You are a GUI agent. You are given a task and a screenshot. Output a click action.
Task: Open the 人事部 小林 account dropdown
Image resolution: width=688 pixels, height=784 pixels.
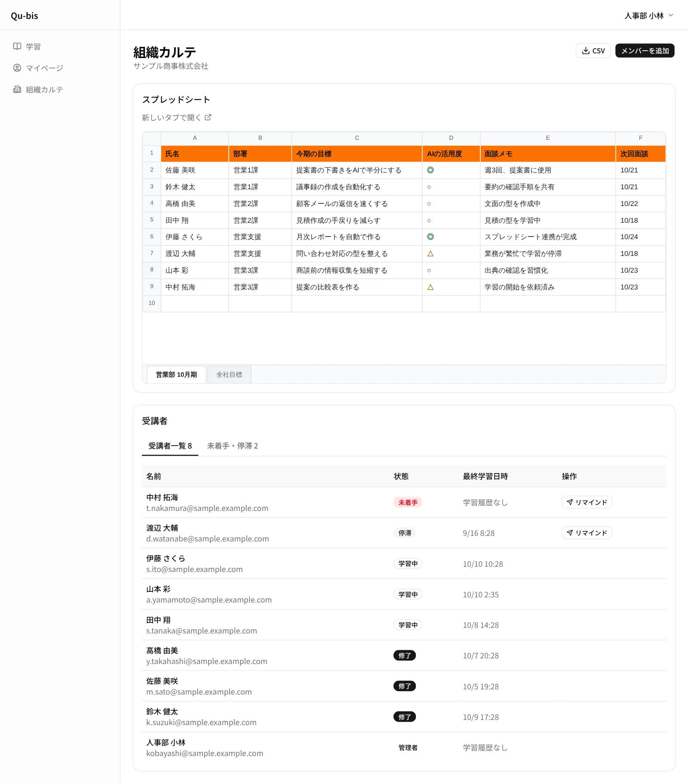coord(649,15)
